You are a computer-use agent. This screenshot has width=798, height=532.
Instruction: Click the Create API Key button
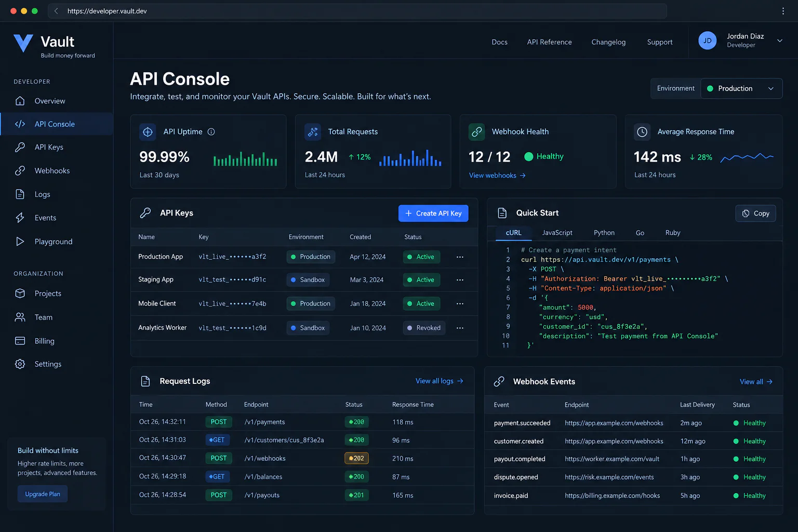pyautogui.click(x=433, y=214)
